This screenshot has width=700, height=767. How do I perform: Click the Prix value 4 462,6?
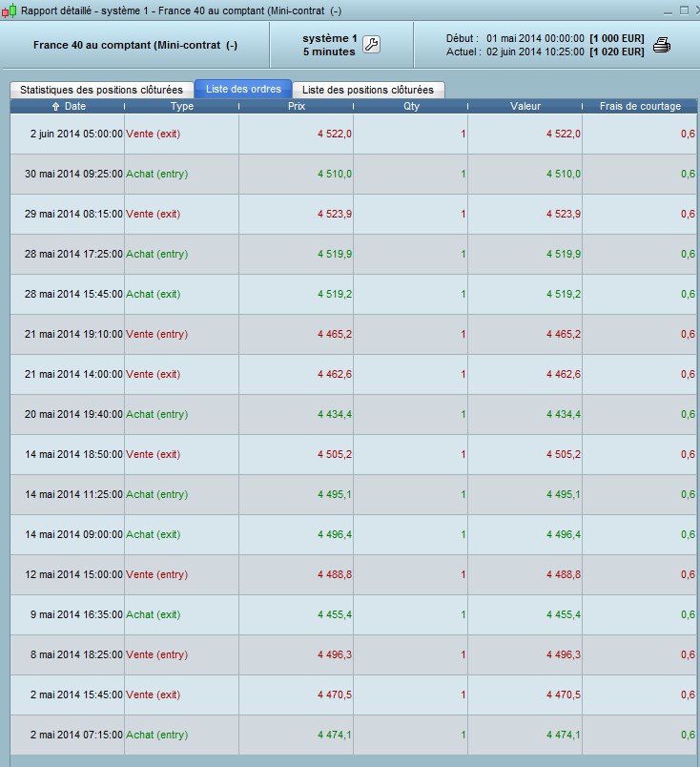tap(335, 374)
